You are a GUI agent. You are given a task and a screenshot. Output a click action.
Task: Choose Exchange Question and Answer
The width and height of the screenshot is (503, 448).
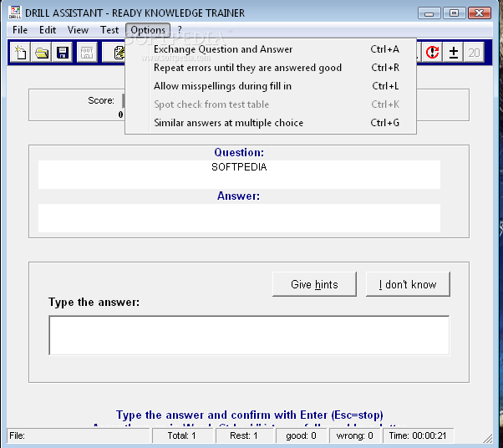(271, 49)
